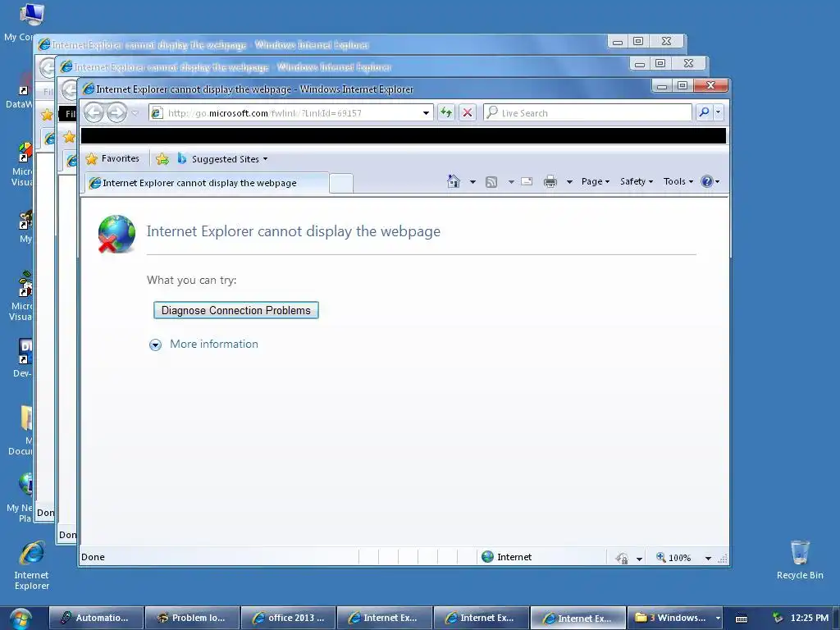840x630 pixels.
Task: Click the go.microsoft.com address bar
Action: coord(290,113)
